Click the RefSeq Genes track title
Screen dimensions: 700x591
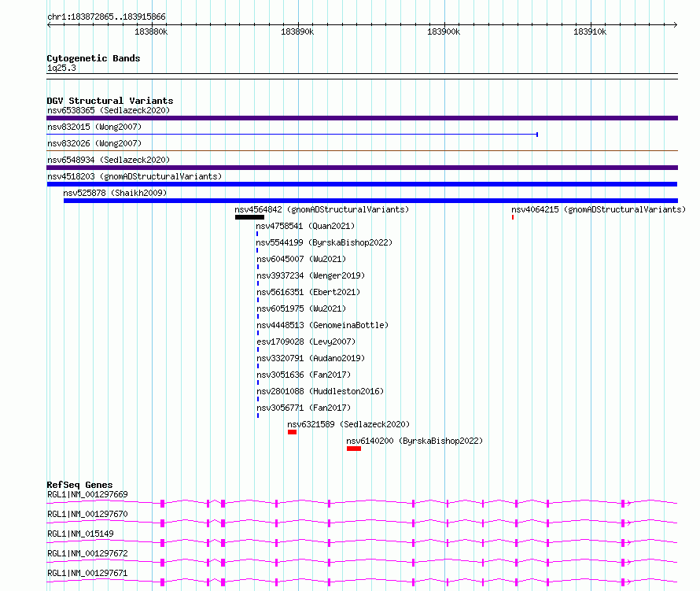point(79,485)
